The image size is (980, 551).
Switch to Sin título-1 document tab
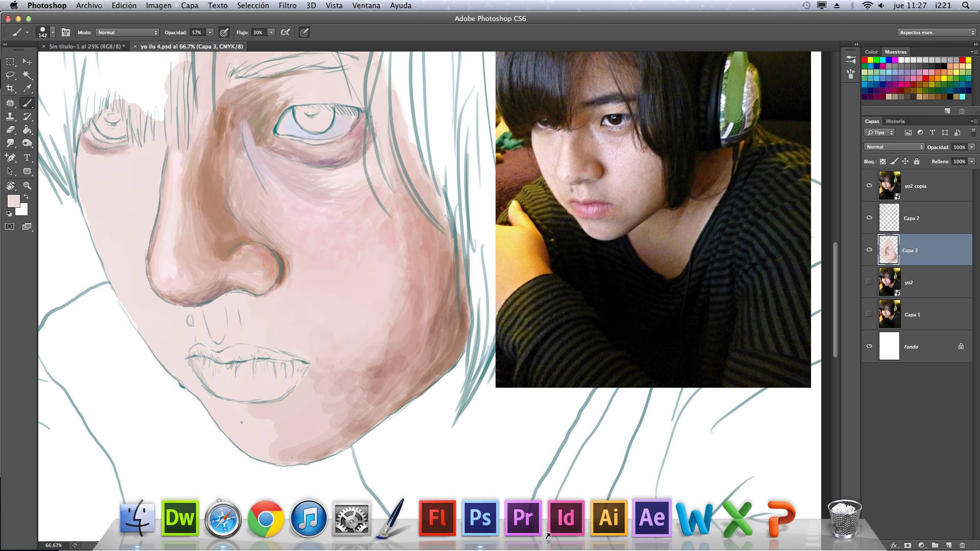coord(85,46)
